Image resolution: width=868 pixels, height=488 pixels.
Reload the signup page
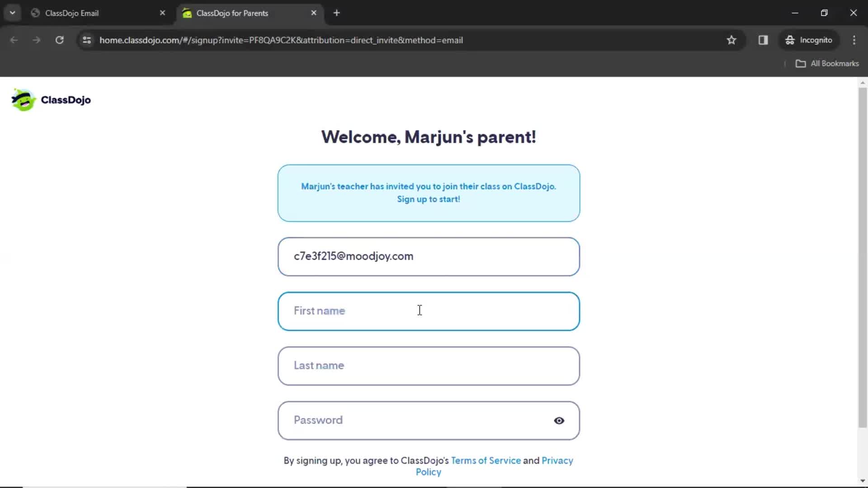(x=59, y=40)
